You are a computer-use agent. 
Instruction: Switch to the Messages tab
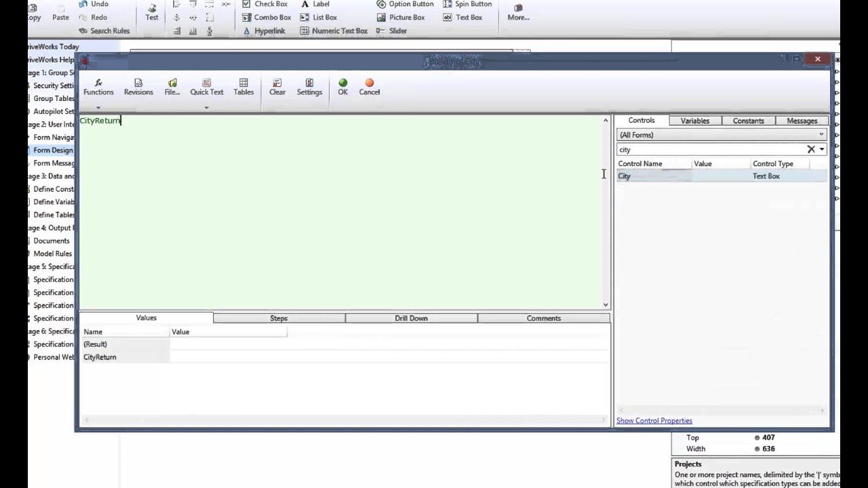[802, 121]
